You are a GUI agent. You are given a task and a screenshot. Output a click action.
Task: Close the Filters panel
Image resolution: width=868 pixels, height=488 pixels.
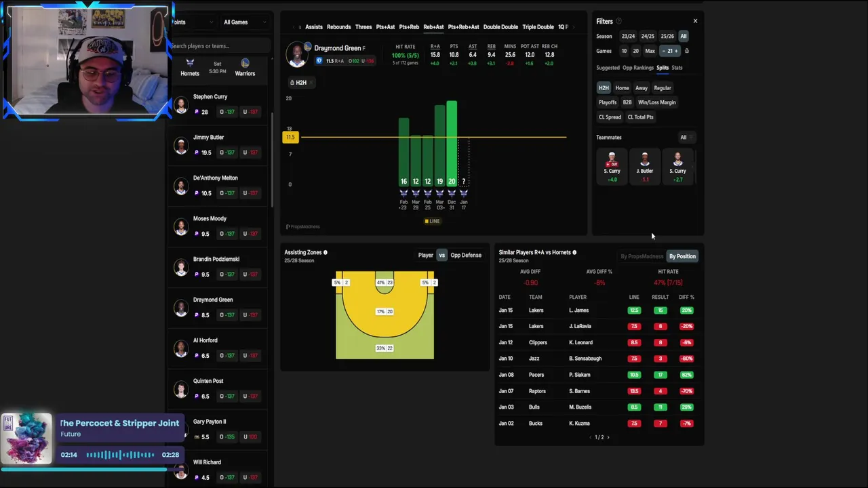point(695,21)
